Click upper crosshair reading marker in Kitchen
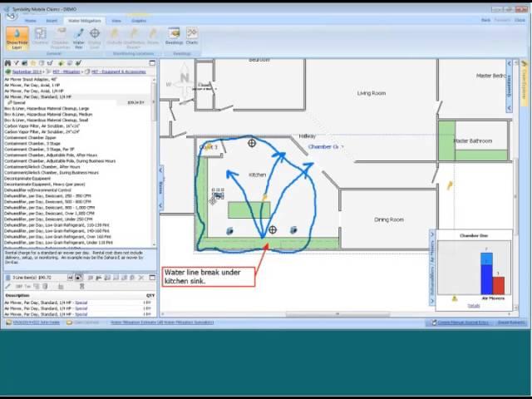The width and height of the screenshot is (532, 399). (x=252, y=143)
